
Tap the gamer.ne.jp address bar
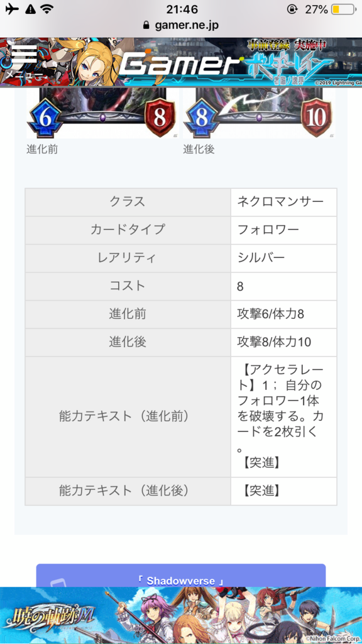(x=181, y=25)
